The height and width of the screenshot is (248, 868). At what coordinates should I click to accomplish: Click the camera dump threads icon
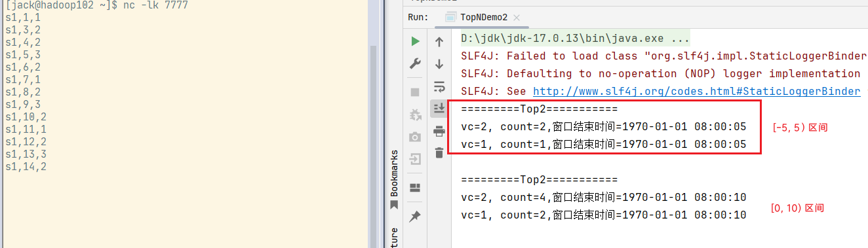tap(415, 137)
